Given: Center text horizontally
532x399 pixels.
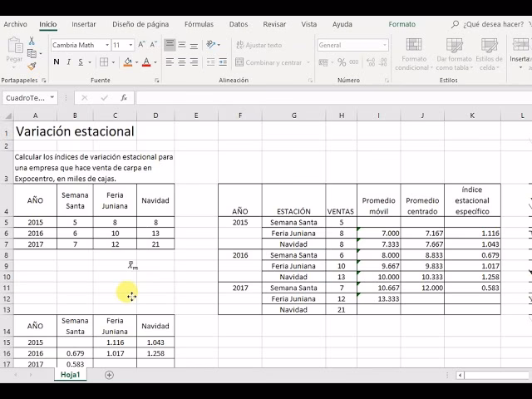Looking at the screenshot, I should [182, 62].
